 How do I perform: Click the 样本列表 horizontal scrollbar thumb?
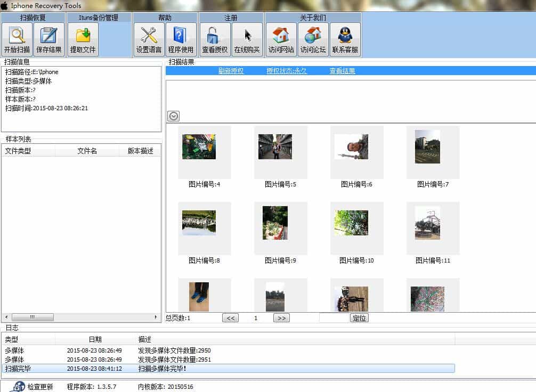[33, 317]
